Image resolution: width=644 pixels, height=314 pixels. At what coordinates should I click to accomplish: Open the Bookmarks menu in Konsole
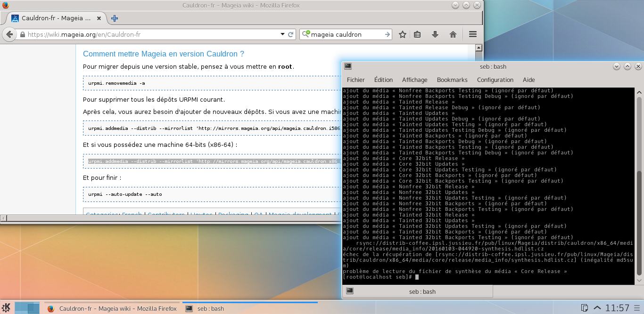coord(452,80)
